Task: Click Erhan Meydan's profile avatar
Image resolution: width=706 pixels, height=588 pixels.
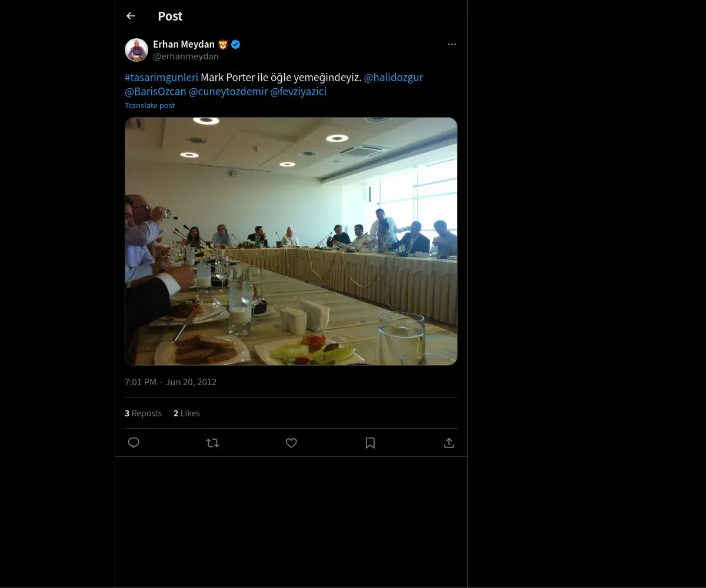Action: point(136,50)
